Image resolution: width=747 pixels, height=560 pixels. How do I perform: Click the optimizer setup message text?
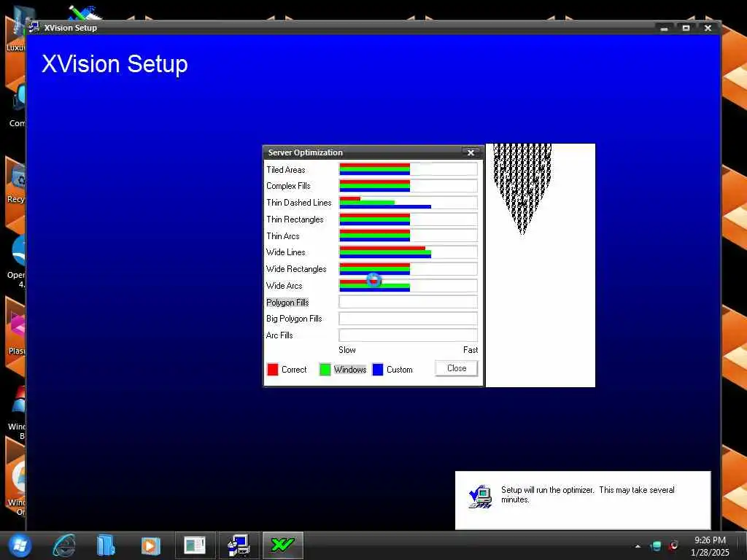pos(587,495)
